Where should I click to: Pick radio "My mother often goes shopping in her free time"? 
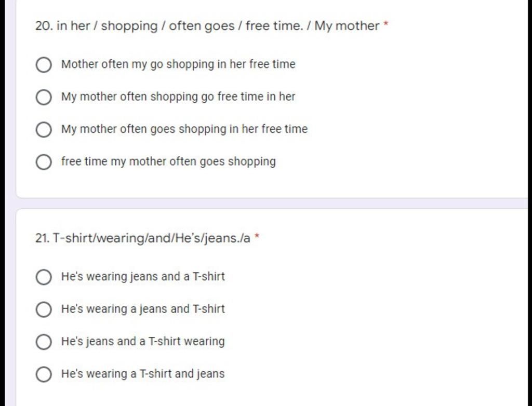click(44, 130)
